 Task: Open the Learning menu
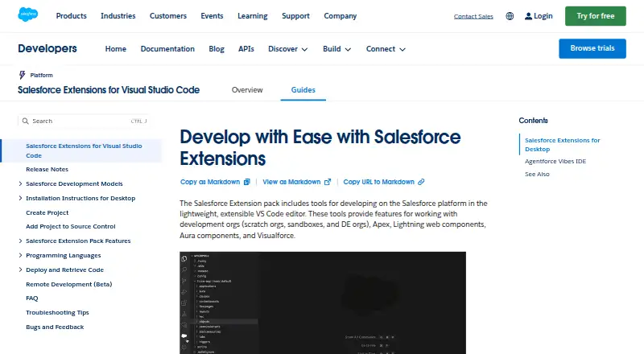(x=253, y=16)
